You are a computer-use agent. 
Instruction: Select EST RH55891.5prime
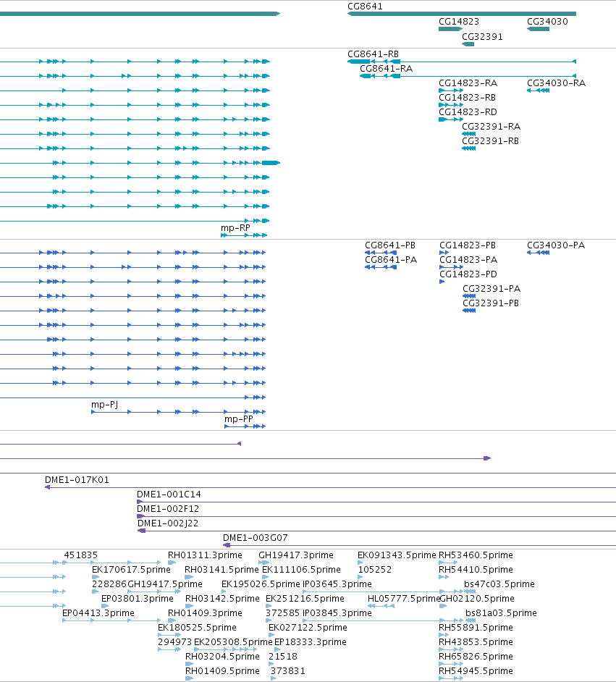pos(476,628)
